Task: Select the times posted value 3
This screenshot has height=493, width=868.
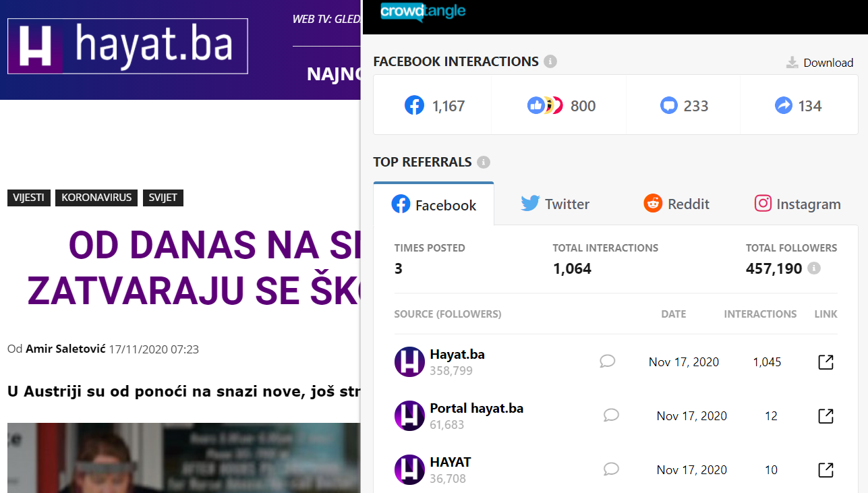Action: [399, 268]
